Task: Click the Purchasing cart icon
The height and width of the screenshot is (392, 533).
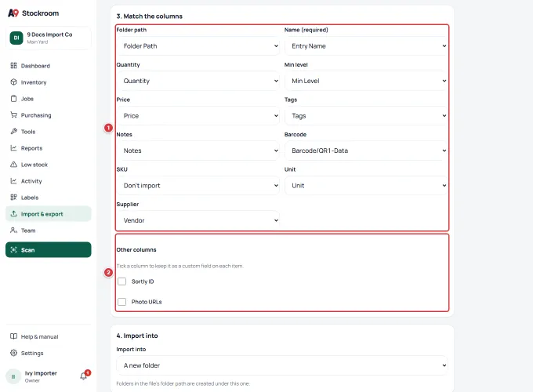Action: [x=13, y=115]
